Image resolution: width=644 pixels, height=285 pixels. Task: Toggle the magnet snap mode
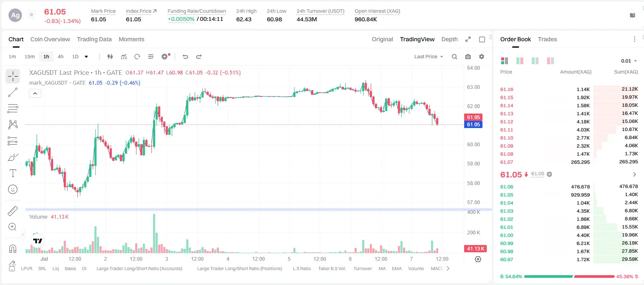tap(13, 248)
